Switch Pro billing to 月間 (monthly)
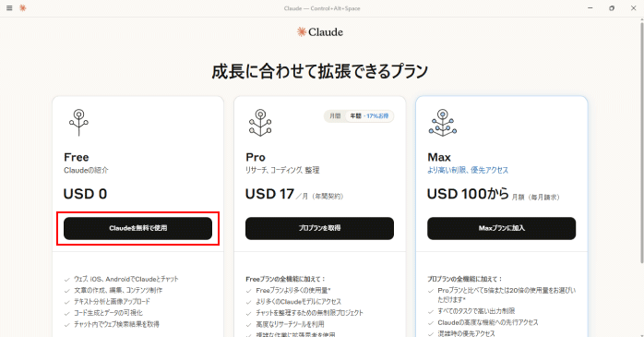Screen dimensions: 644x337 335,116
